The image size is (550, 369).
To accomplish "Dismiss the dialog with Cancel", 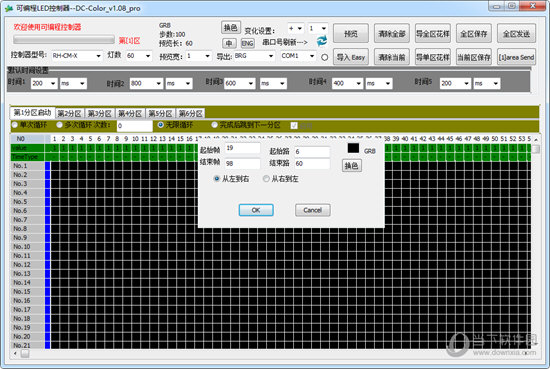I will [313, 210].
